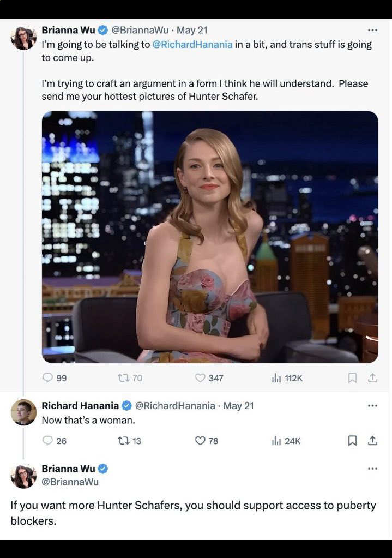Open the @RichardHanania mention link in tweet text
The image size is (392, 558).
click(192, 45)
